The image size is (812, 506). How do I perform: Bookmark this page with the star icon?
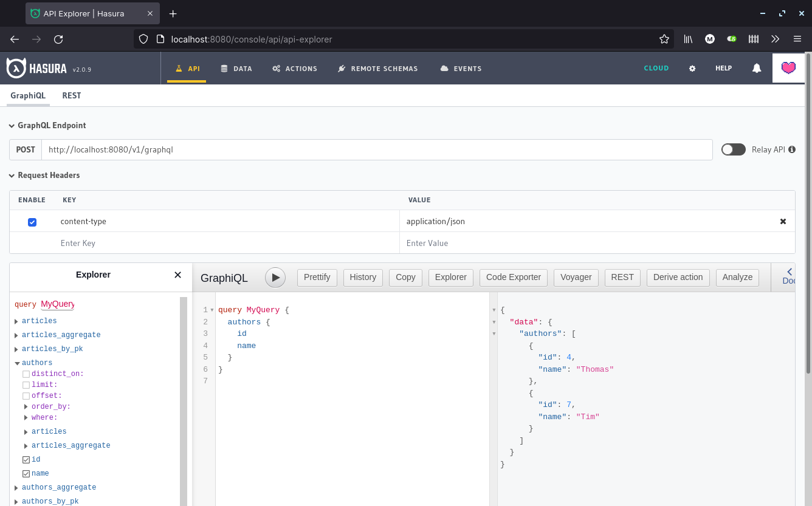click(664, 39)
